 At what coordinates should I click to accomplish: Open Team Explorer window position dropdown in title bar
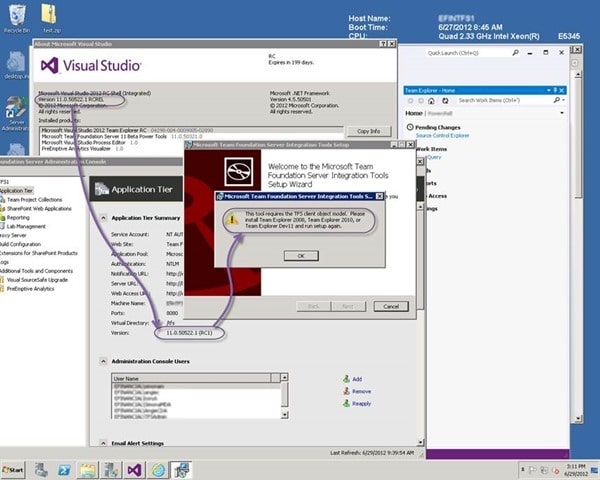click(x=549, y=90)
